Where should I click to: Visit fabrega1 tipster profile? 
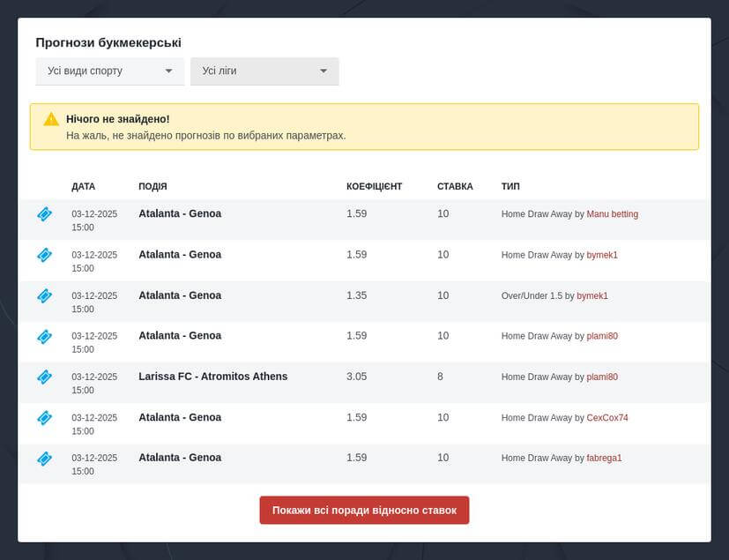click(604, 459)
